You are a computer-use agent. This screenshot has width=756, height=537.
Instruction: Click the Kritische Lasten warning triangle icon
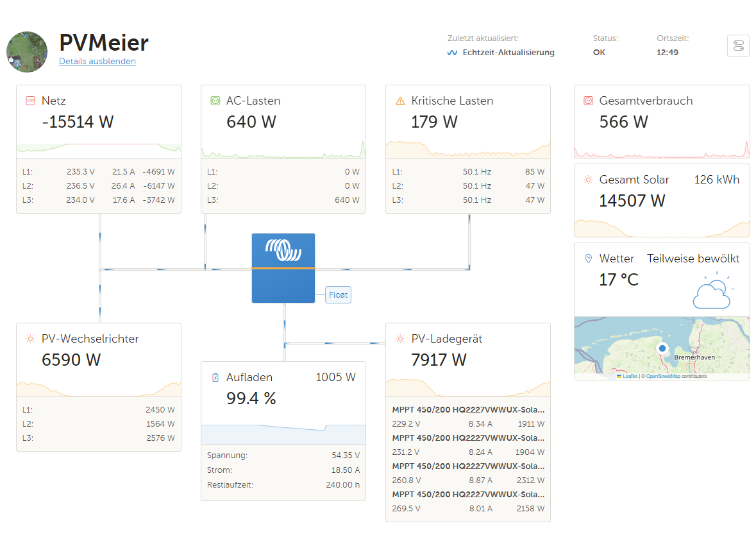(x=400, y=101)
